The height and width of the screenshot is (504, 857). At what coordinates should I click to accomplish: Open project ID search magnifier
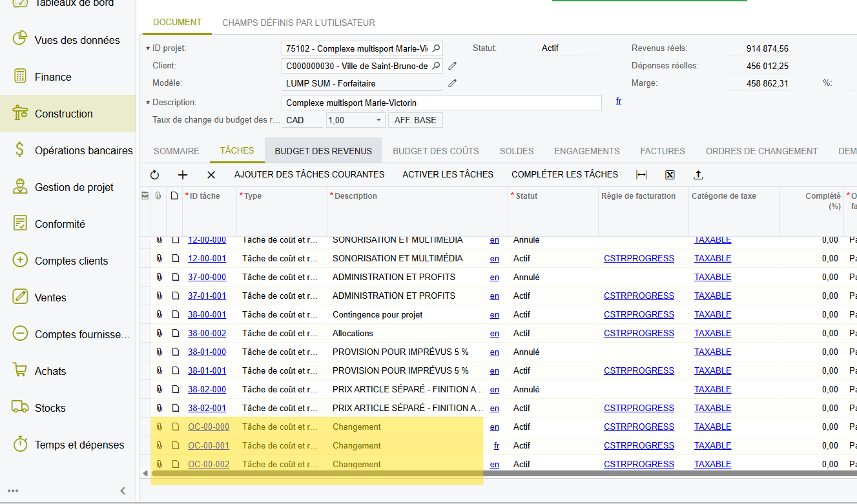coord(436,48)
